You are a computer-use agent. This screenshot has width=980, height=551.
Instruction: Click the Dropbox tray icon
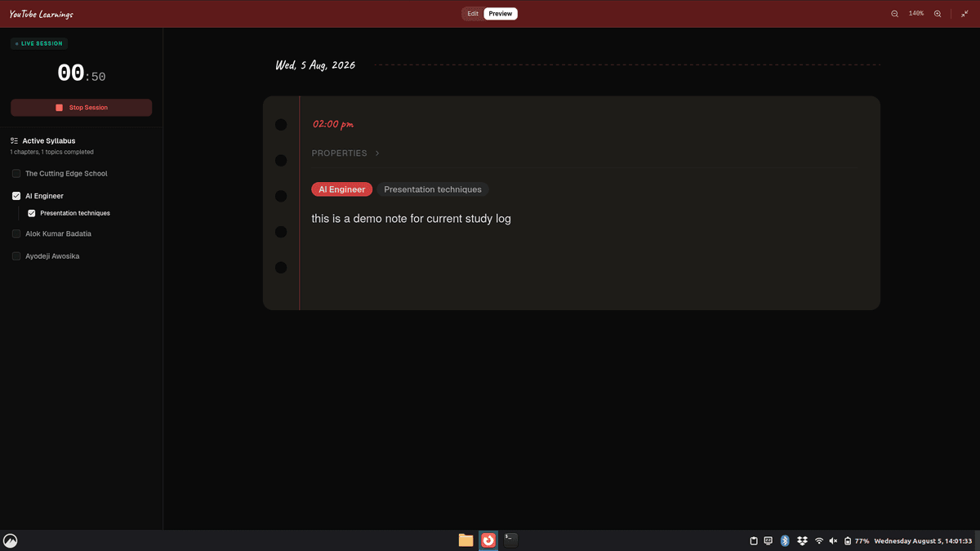[802, 541]
